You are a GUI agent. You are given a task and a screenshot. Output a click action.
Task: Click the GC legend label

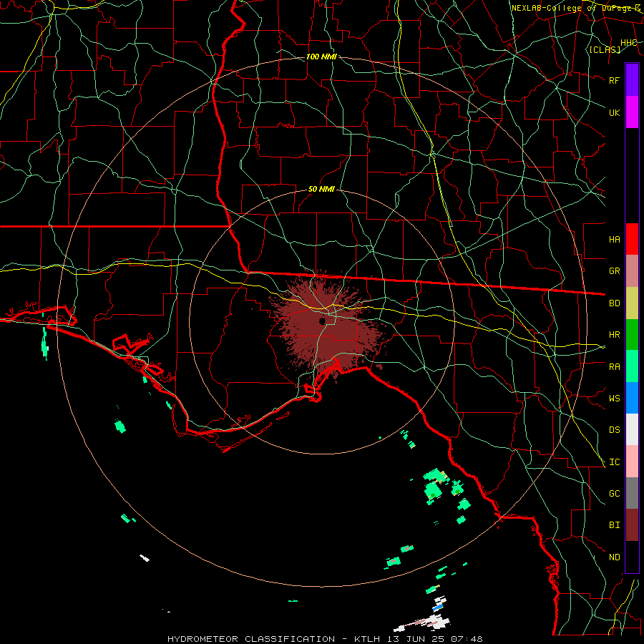pos(614,494)
